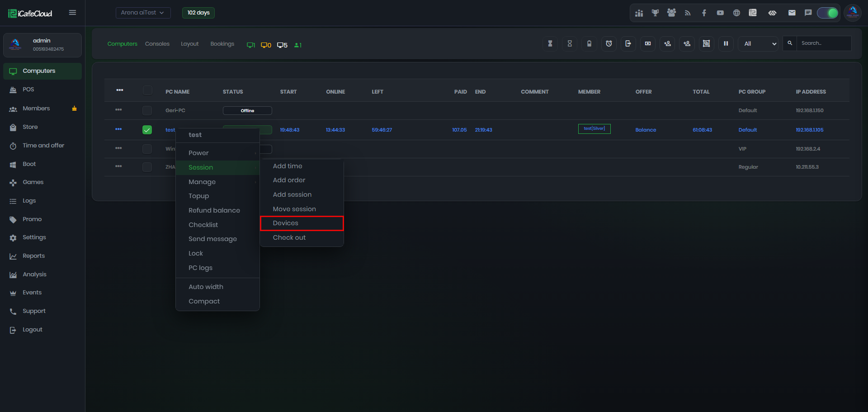
Task: Open the All filter dropdown
Action: click(758, 43)
